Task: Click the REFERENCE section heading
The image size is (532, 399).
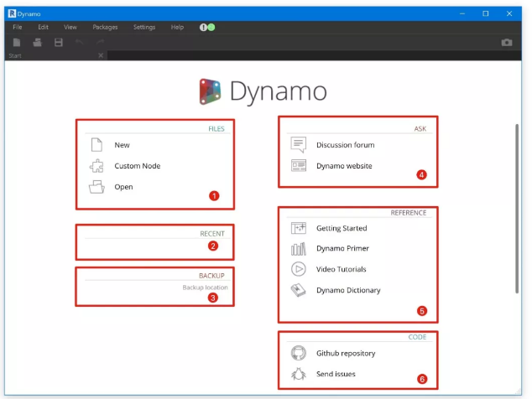Action: (409, 213)
